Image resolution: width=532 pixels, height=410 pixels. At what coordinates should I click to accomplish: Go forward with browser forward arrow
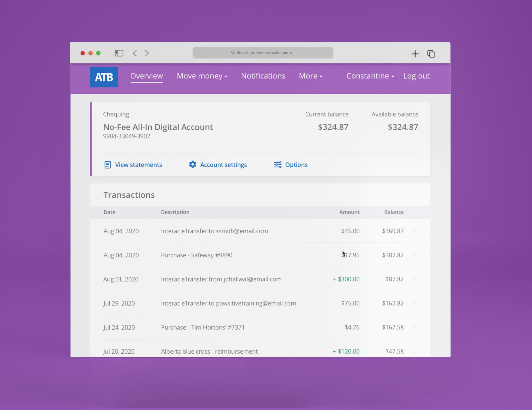click(147, 53)
